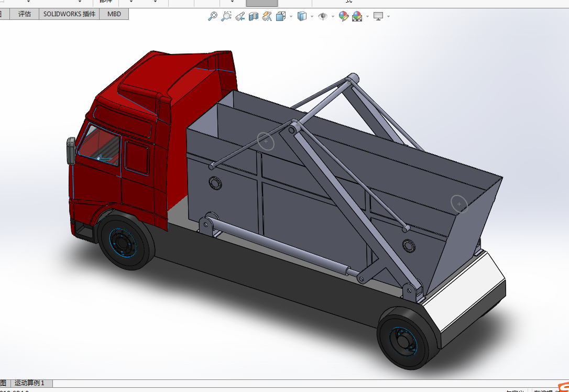569x392 pixels.
Task: Return to the Previous View
Action: (x=240, y=16)
